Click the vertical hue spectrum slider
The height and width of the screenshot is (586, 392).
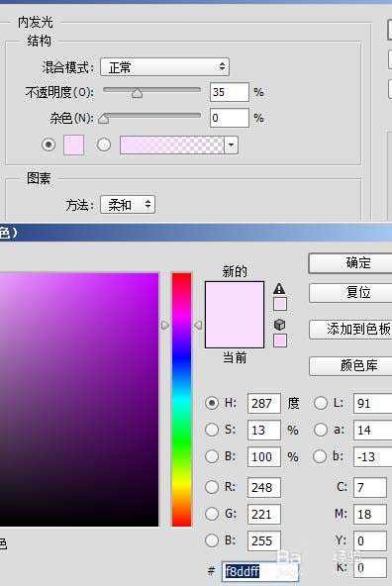181,400
